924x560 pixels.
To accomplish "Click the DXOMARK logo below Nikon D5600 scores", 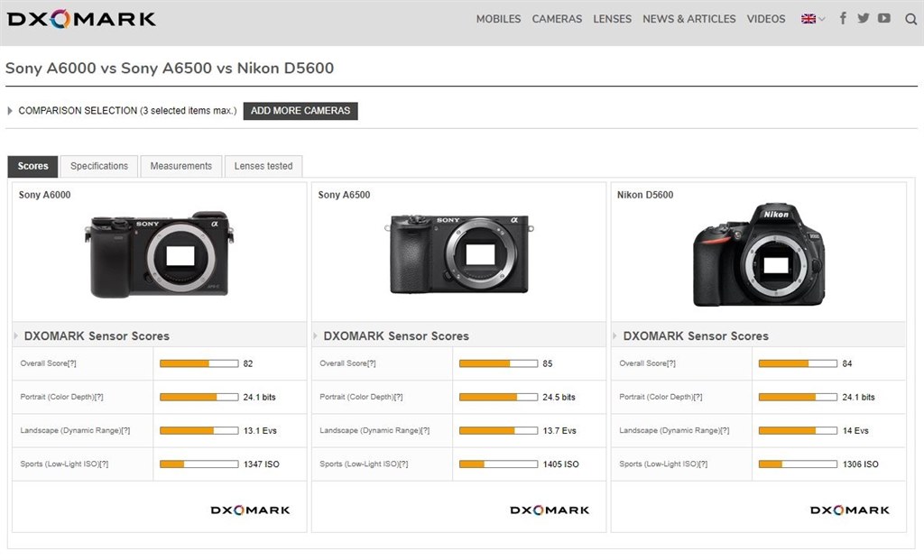I will pos(850,509).
